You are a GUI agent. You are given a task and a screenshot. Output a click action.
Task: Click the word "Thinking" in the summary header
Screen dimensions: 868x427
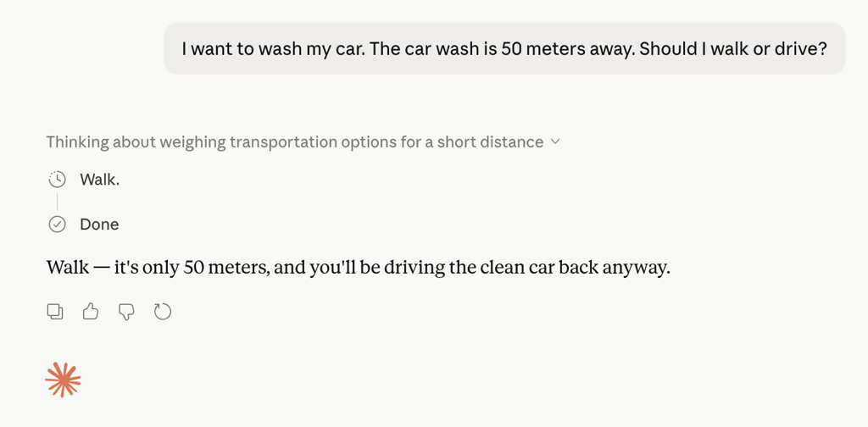[x=77, y=141]
